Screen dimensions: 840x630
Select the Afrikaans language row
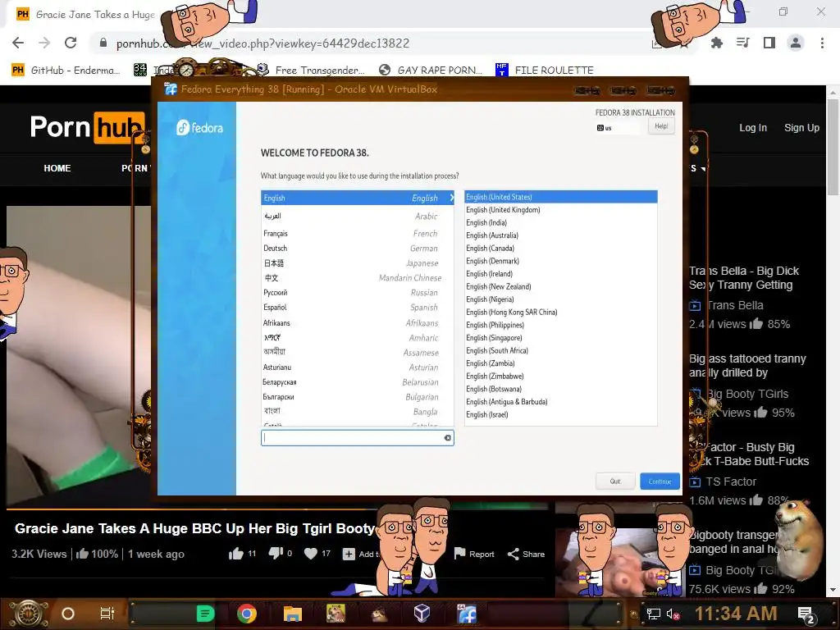(358, 323)
